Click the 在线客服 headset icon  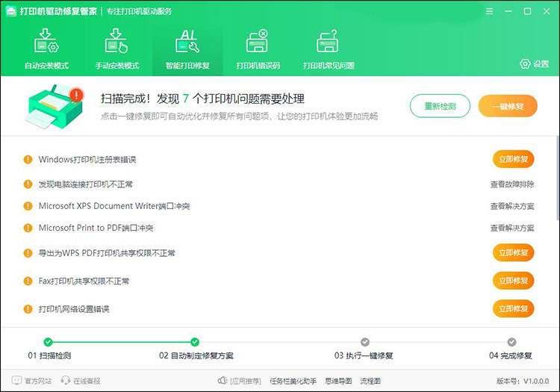coord(66,381)
